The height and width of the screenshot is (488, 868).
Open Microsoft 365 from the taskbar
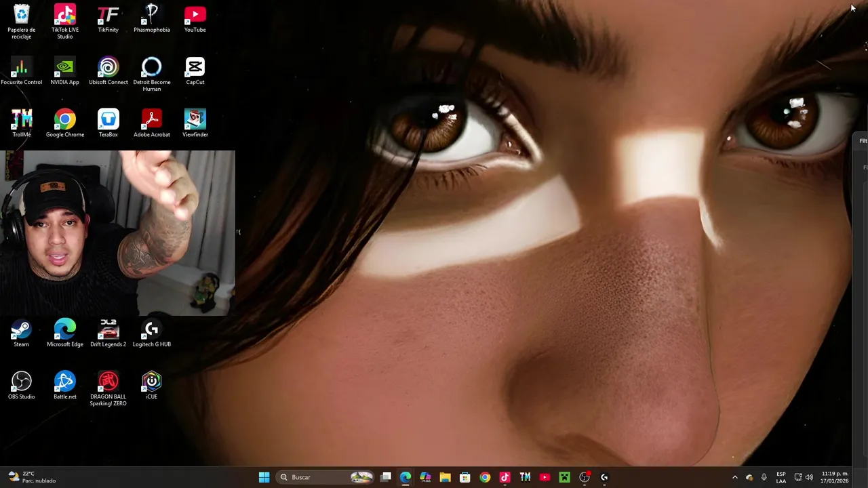pyautogui.click(x=425, y=477)
